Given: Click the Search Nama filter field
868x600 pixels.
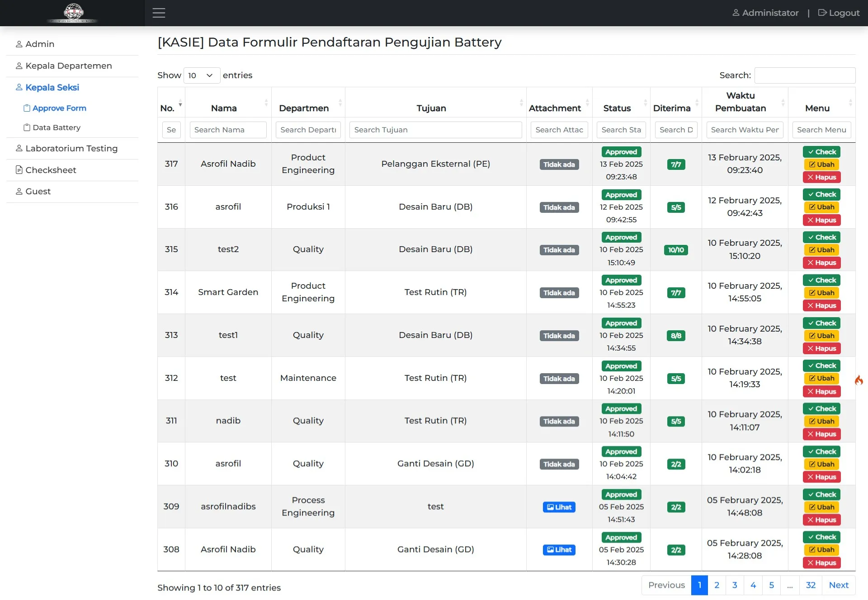Looking at the screenshot, I should click(228, 130).
